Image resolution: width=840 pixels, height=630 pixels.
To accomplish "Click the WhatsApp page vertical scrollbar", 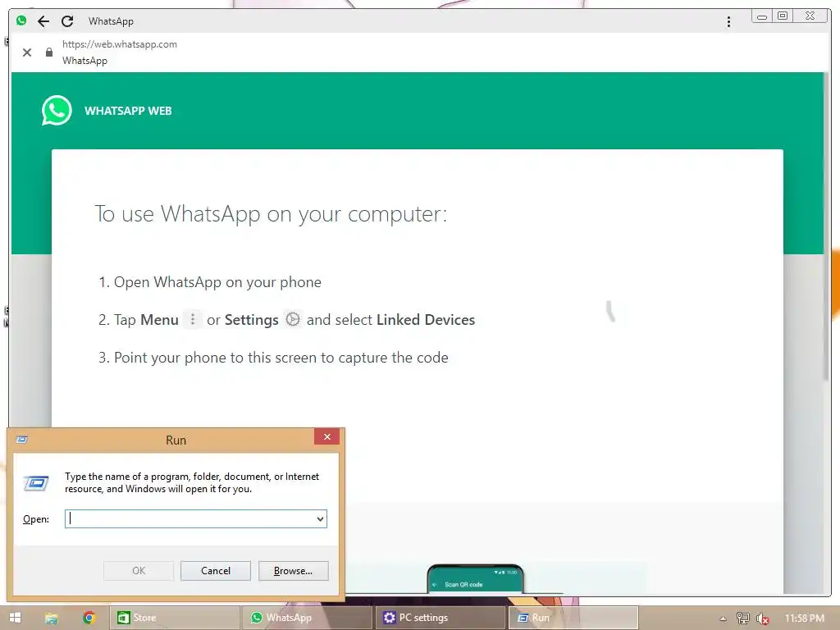I will 827,228.
